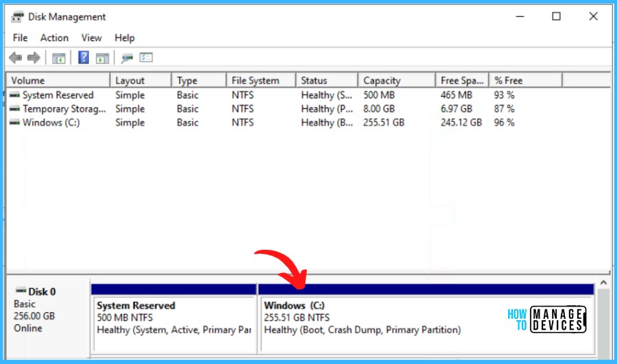Open the Help question mark icon
Viewport: 617px width, 364px height.
coord(84,57)
